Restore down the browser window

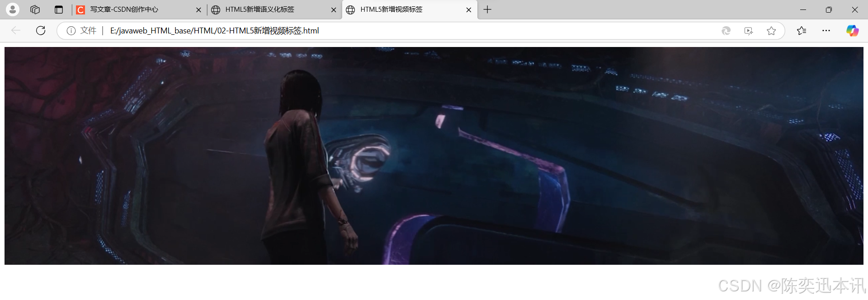[829, 9]
